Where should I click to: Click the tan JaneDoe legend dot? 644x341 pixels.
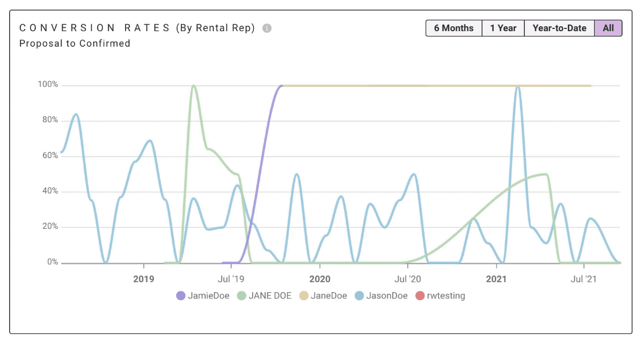point(304,295)
